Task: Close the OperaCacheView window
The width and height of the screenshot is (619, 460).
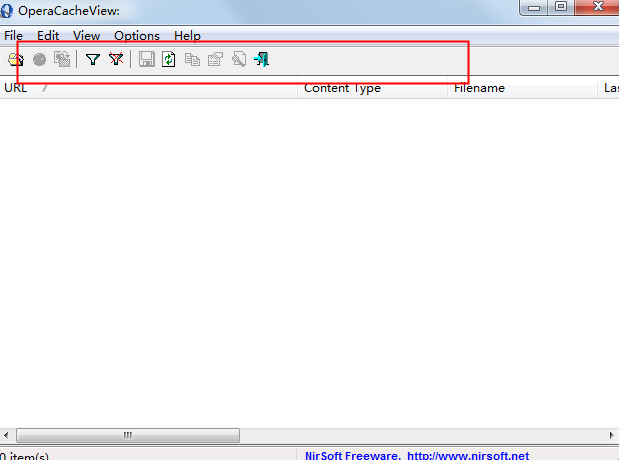Action: [x=598, y=7]
